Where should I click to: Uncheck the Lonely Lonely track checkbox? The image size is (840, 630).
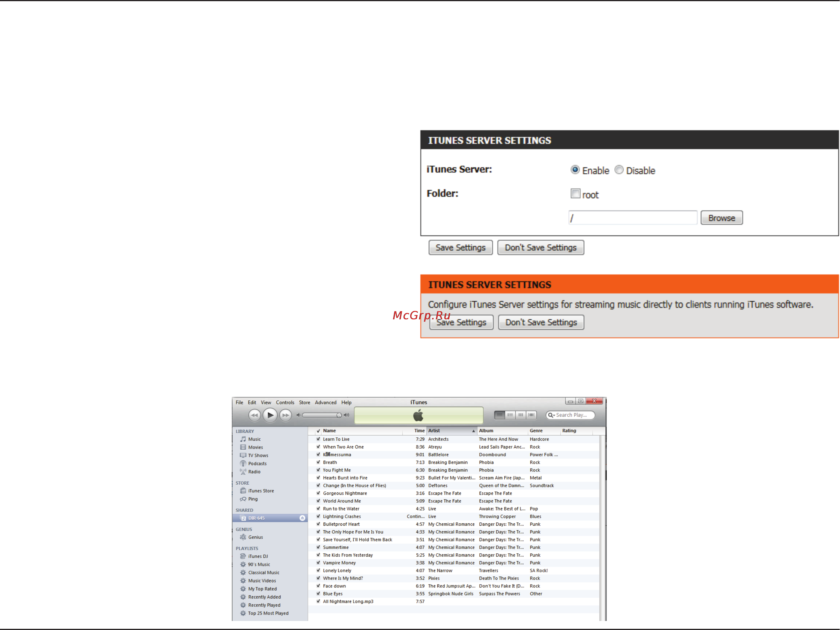pos(318,571)
